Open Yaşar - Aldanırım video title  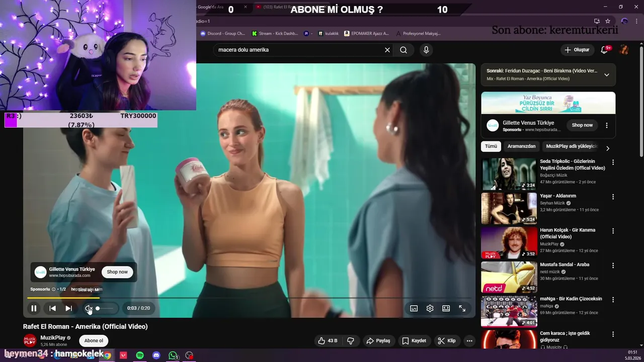(558, 196)
